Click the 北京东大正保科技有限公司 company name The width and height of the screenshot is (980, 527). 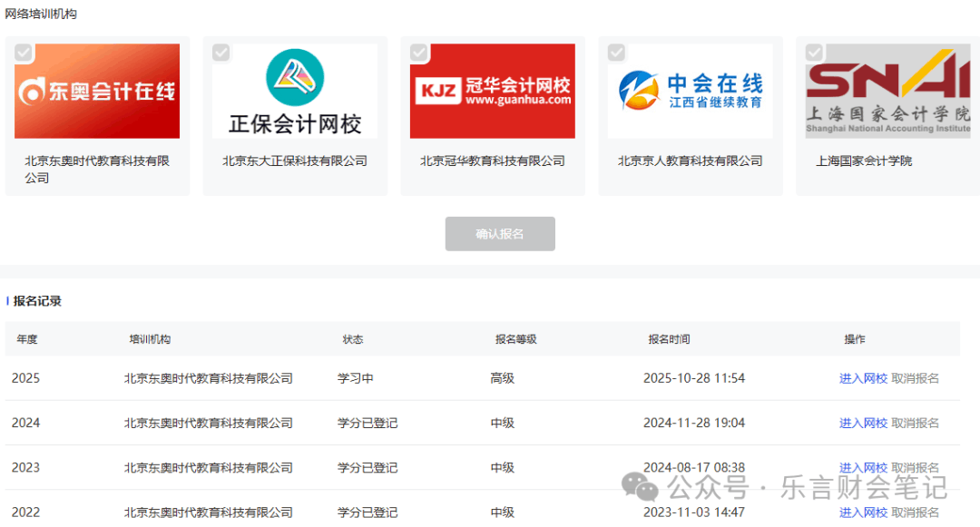tap(295, 161)
